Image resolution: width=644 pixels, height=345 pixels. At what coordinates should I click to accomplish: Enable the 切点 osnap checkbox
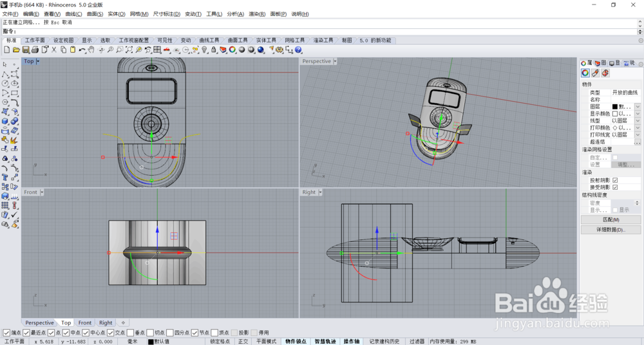150,333
